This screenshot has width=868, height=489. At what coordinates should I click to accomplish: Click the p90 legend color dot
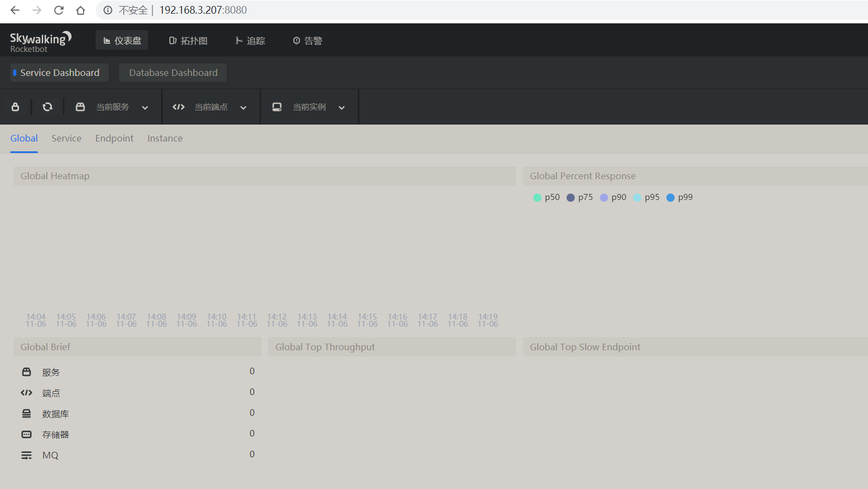[x=604, y=198]
